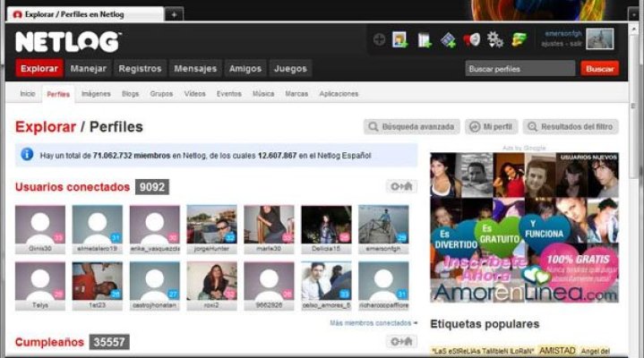
Task: Switch to the Música sub-tab
Action: point(263,94)
